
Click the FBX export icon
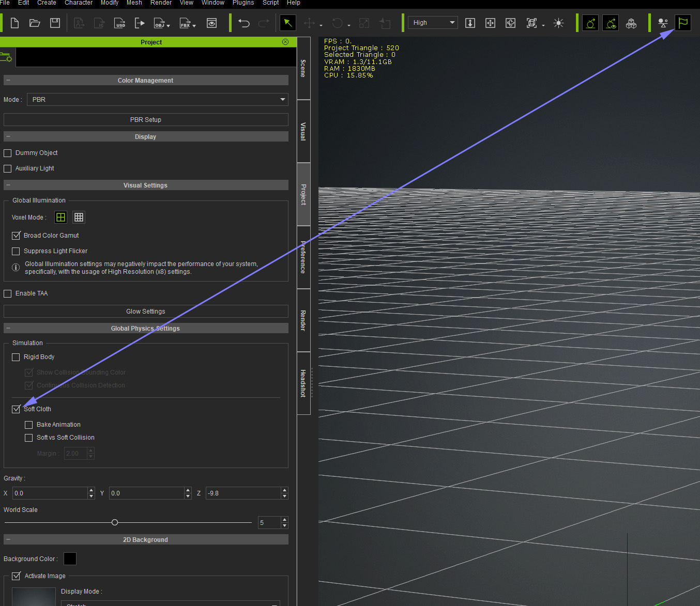pos(185,23)
